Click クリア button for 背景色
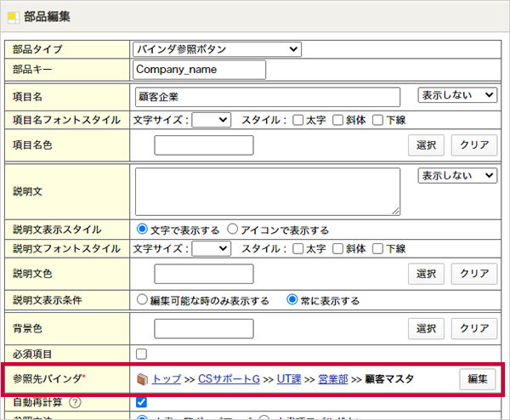510x420 pixels. tap(474, 328)
